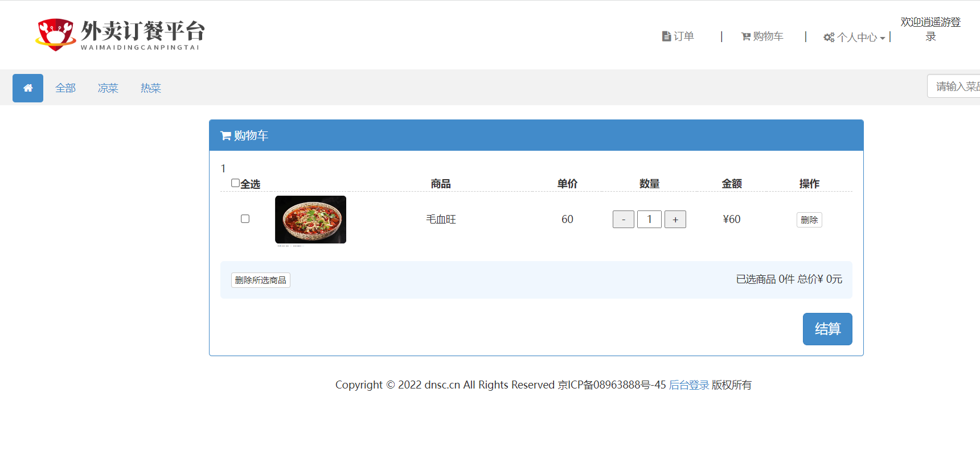Click the 删除所选商品 button
980x471 pixels.
coord(261,280)
